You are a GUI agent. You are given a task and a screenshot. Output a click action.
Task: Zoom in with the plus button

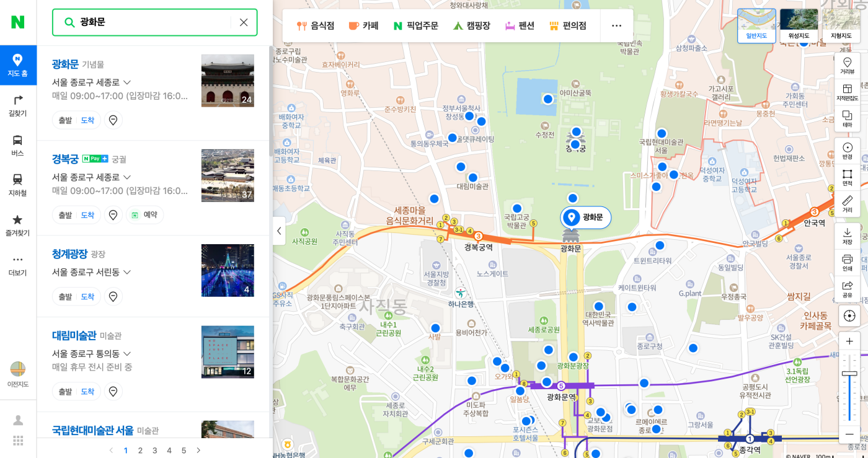click(849, 341)
